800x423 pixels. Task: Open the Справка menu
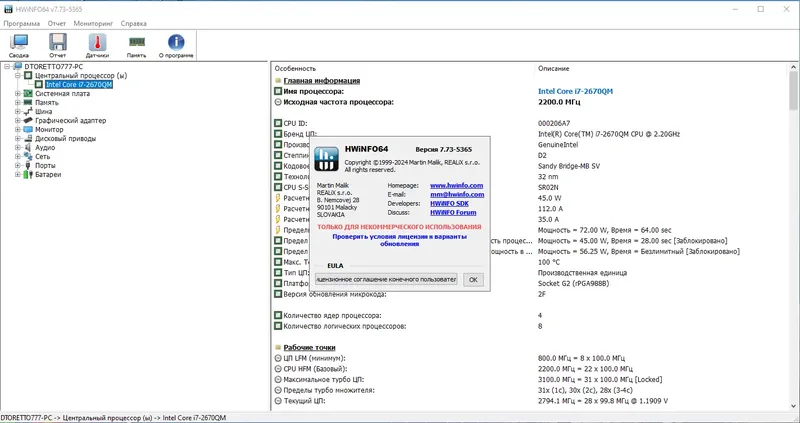[x=134, y=23]
